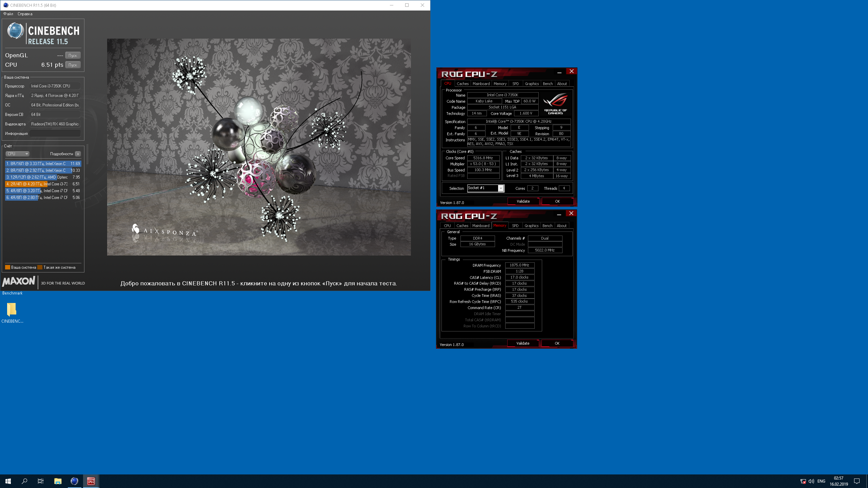The height and width of the screenshot is (488, 868).
Task: Switch to ROG CPU-Z taskbar icon
Action: (x=91, y=481)
